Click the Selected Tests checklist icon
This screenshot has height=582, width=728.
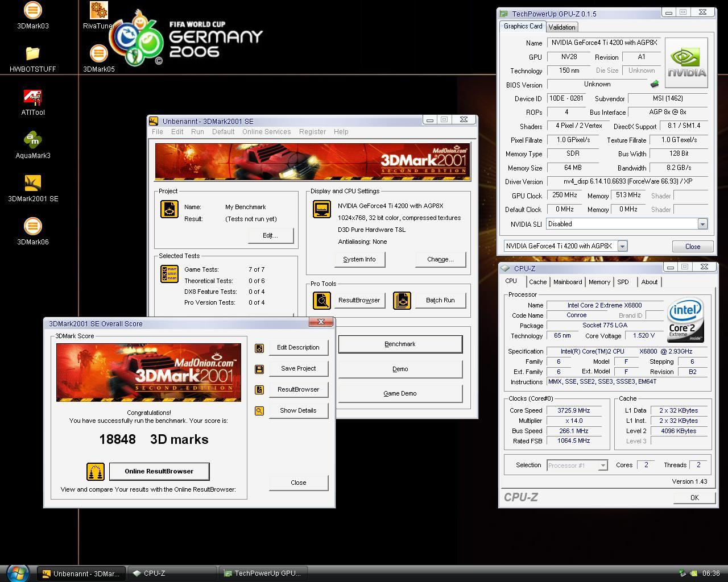pos(169,274)
